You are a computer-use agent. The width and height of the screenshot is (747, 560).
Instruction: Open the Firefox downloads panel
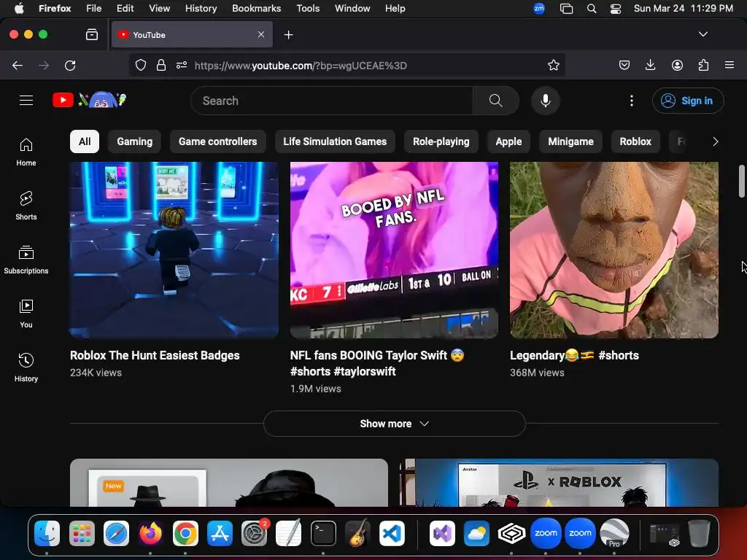click(650, 65)
